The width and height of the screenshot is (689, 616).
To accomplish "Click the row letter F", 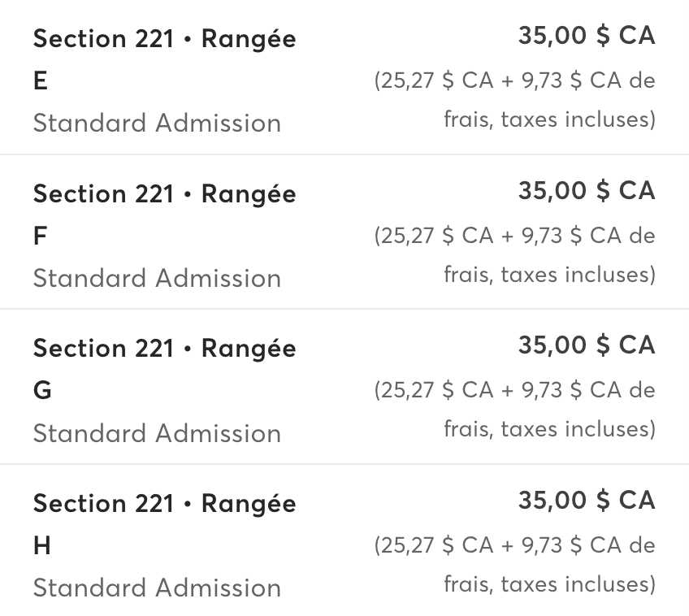I will 40,236.
